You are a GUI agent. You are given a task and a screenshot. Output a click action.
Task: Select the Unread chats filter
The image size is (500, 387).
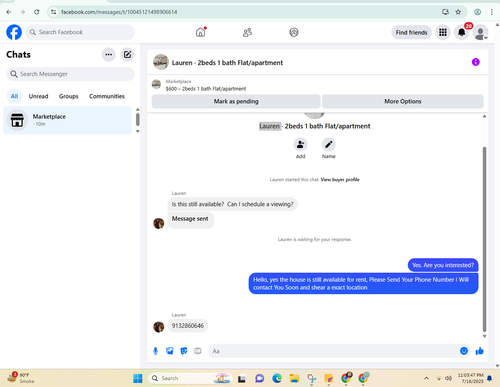(x=38, y=96)
